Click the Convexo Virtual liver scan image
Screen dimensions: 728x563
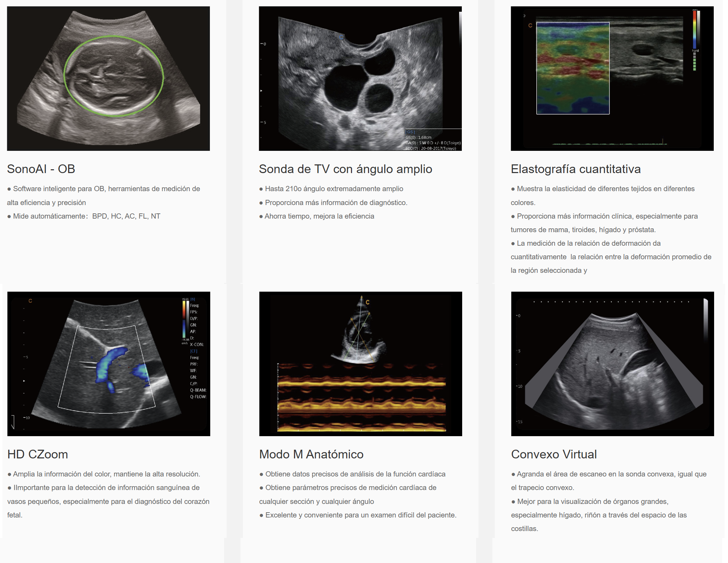pos(612,364)
